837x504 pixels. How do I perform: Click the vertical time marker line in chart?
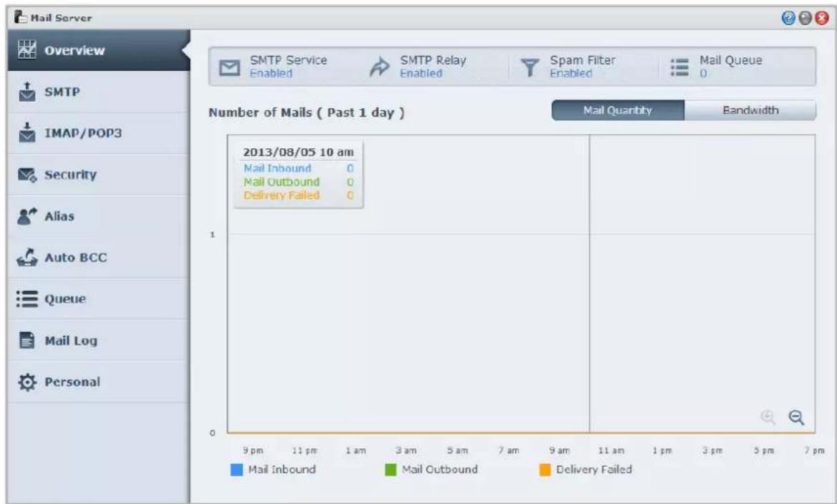tap(589, 283)
